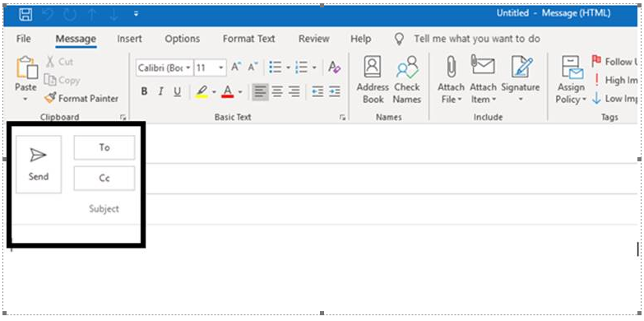Align text right
This screenshot has height=321, width=644.
(294, 91)
